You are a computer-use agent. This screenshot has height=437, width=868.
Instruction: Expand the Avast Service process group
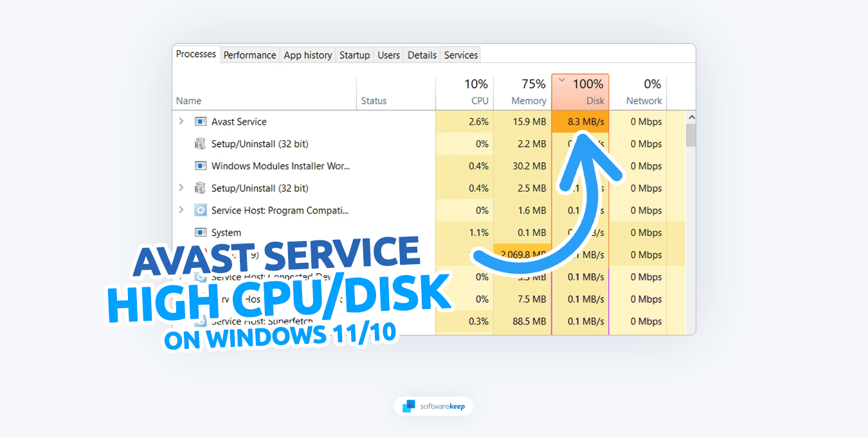tap(181, 121)
